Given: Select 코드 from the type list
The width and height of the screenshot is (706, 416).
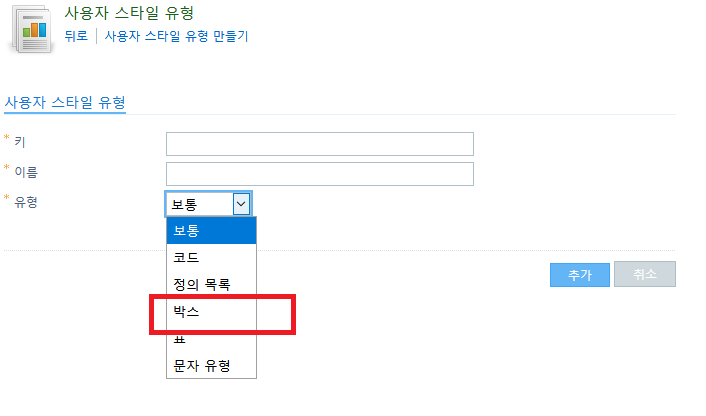Looking at the screenshot, I should tap(211, 258).
